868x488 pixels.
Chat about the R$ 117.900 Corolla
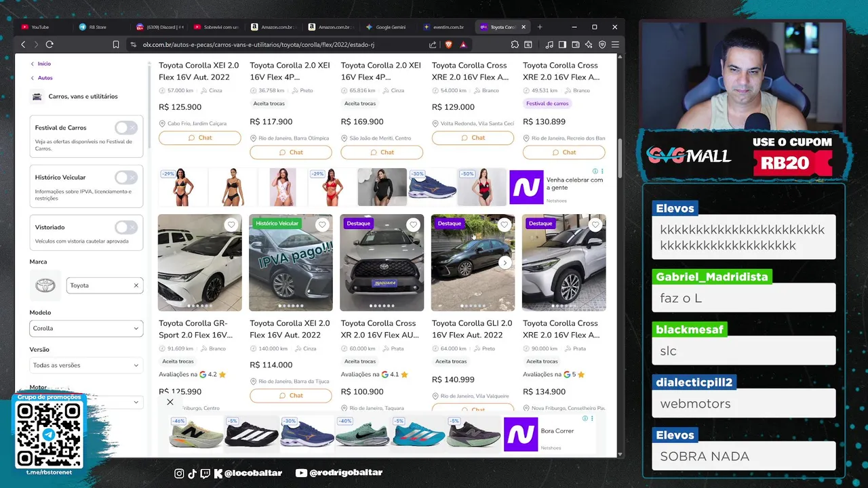click(291, 152)
